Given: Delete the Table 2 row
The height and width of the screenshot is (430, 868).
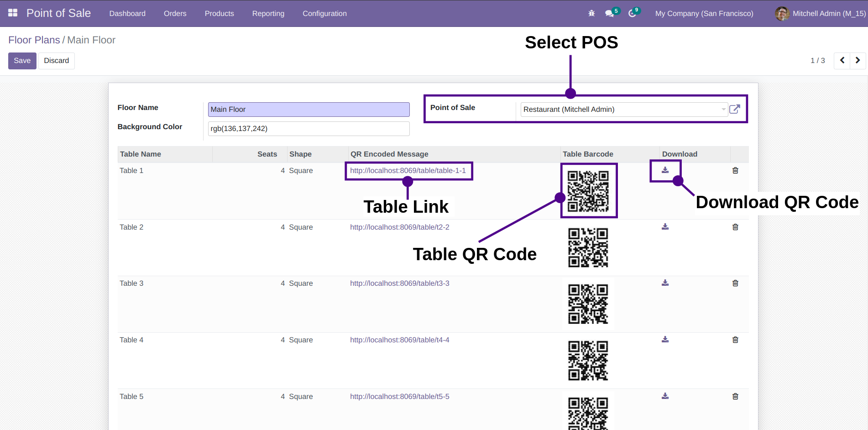Looking at the screenshot, I should 735,227.
